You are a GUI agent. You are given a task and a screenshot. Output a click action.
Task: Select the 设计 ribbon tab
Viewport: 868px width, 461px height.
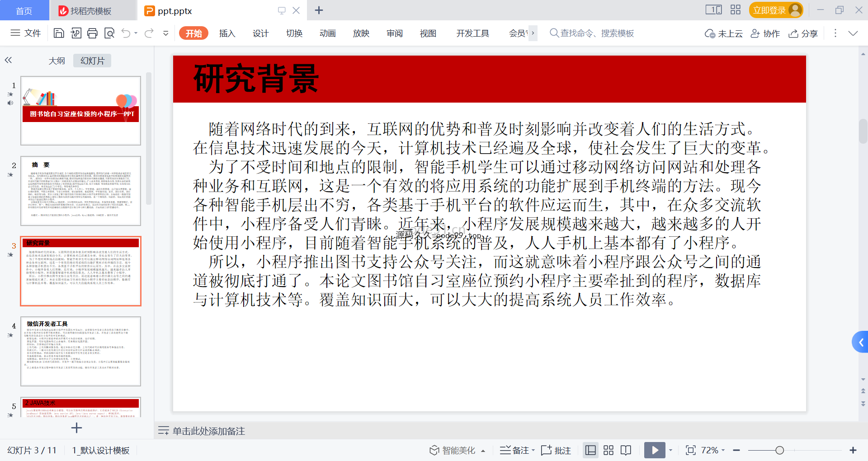(260, 33)
